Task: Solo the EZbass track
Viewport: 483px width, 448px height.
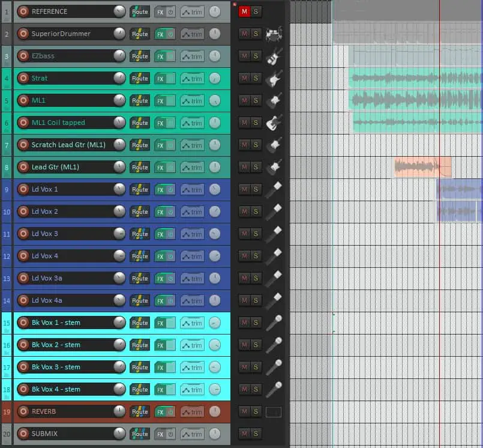Action: [x=256, y=56]
